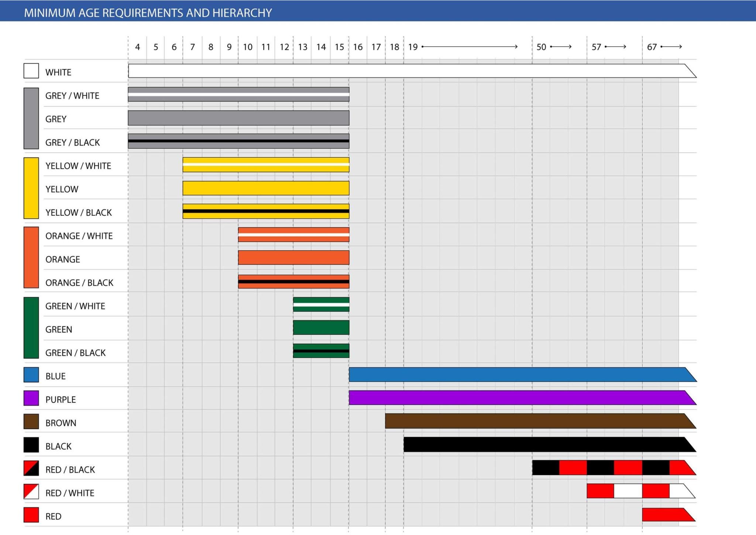756x535 pixels.
Task: Click the solid grey timeline bar
Action: tap(238, 118)
